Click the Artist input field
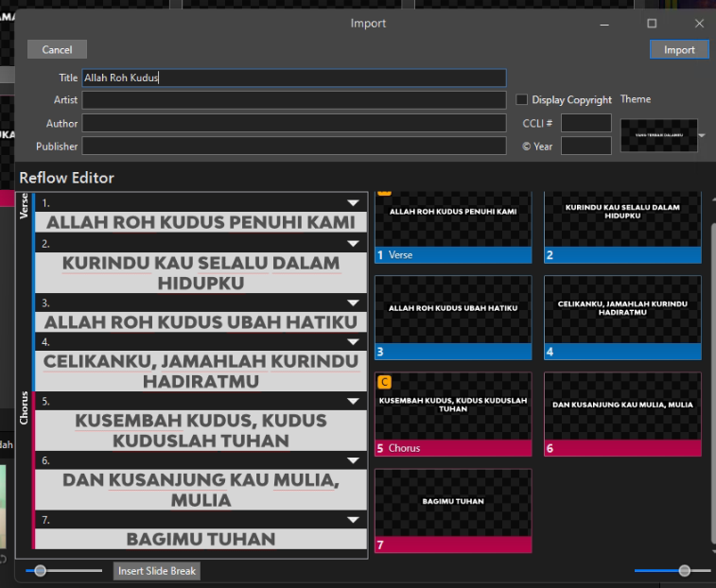Viewport: 716px width, 588px height. 293,100
